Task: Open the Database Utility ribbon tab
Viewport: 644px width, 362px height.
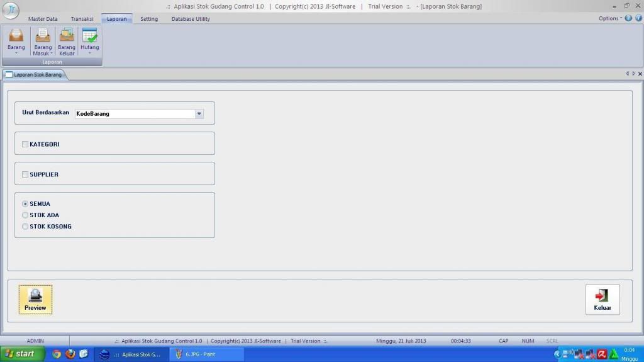Action: click(x=191, y=19)
